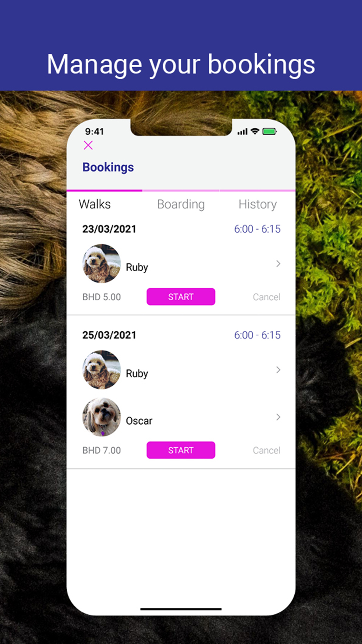Tap the cellular signal bars icon
This screenshot has width=362, height=644.
click(242, 132)
